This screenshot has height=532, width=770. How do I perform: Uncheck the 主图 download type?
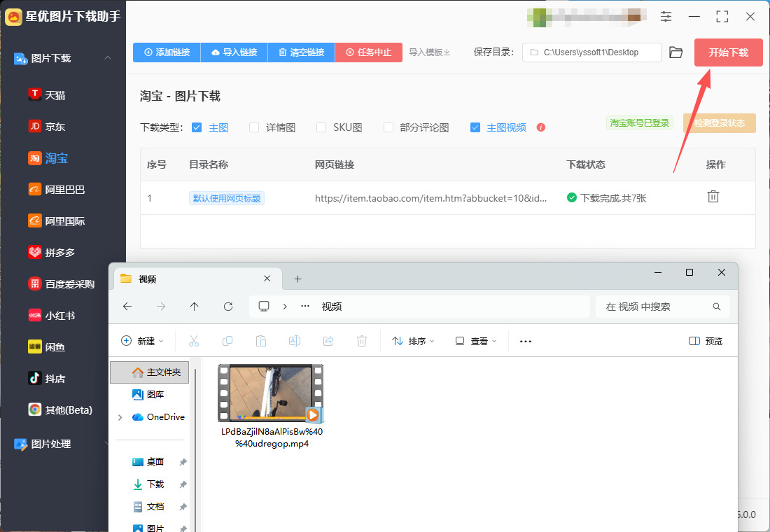[x=197, y=127]
